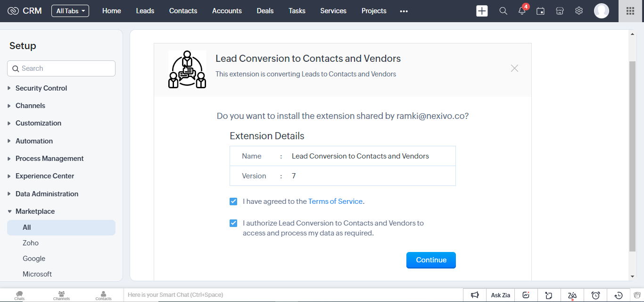Screen dimensions: 644x302
Task: Open the quick create plus icon
Action: [x=482, y=11]
